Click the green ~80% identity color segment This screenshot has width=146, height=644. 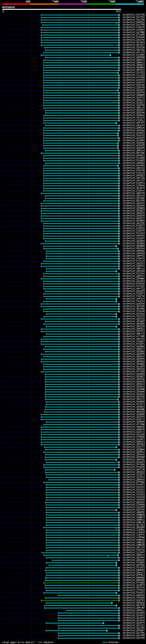(x=101, y=4)
